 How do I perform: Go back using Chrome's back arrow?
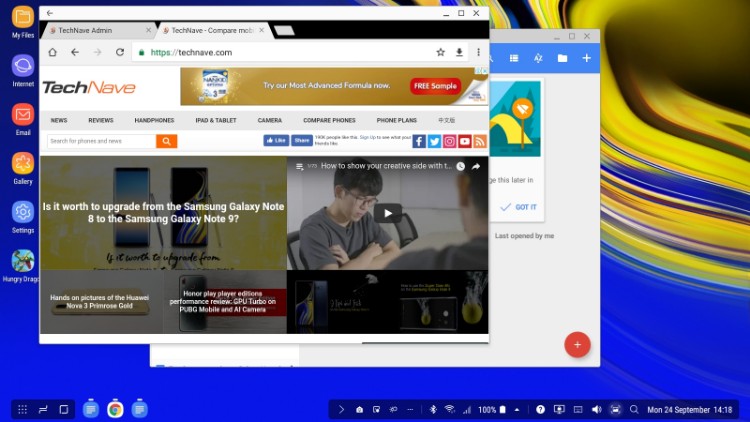click(75, 52)
